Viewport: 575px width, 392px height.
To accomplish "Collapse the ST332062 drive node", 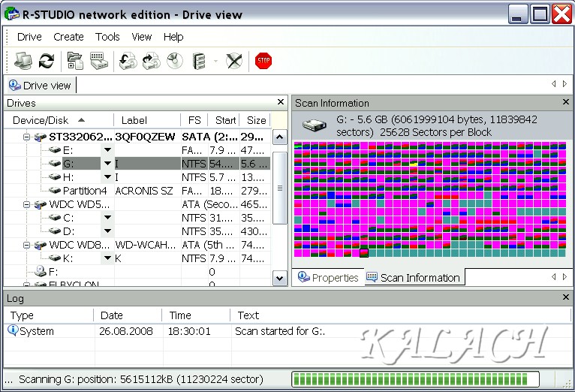I will coord(26,137).
